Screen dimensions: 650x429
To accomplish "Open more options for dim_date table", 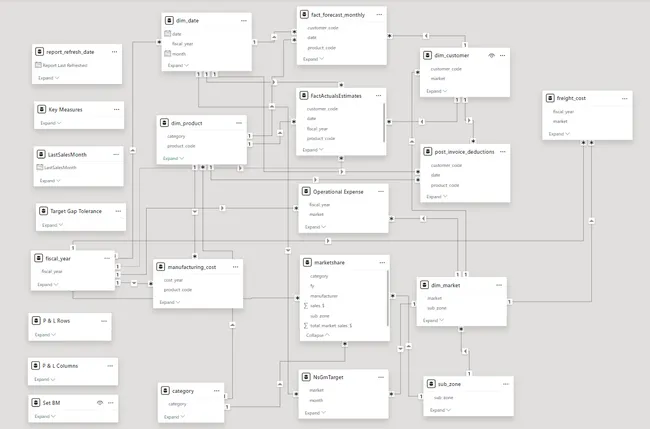I will pos(244,20).
